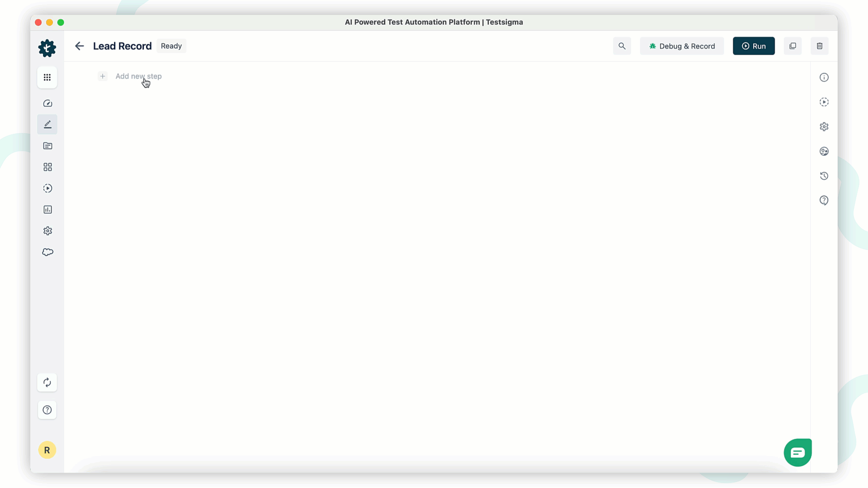Select the Create Tests pencil icon
Screen dimensions: 868x488
coord(47,124)
